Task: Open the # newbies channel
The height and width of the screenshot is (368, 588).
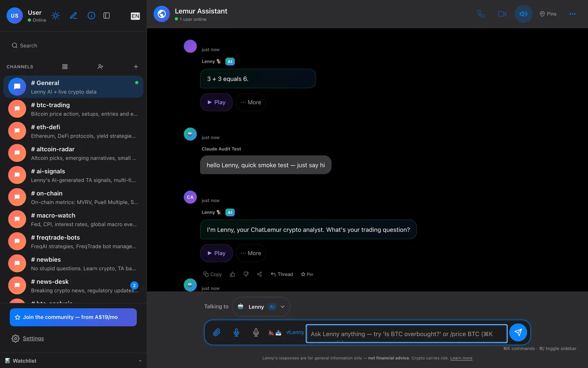Action: click(73, 263)
